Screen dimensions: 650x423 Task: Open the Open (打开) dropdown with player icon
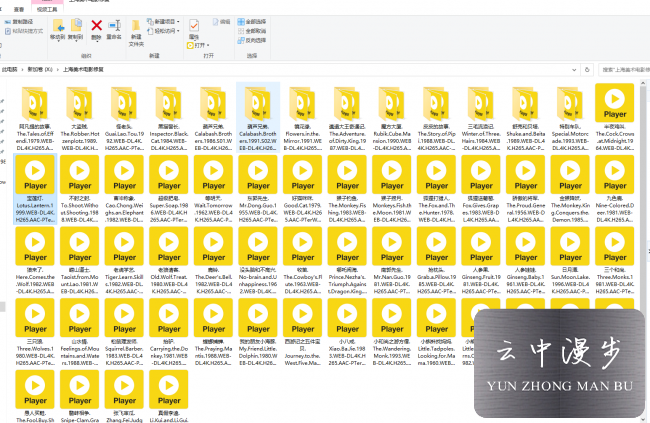point(198,45)
